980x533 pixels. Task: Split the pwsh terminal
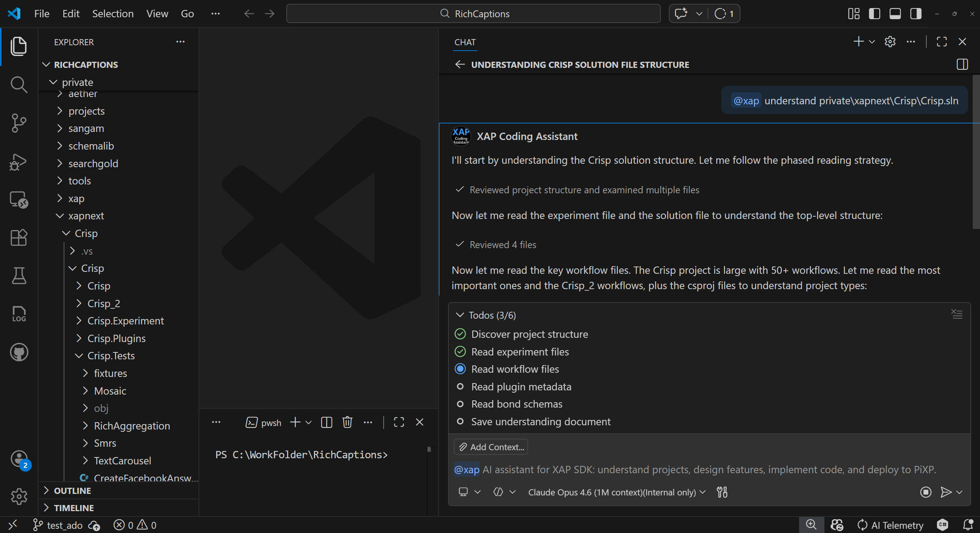326,422
